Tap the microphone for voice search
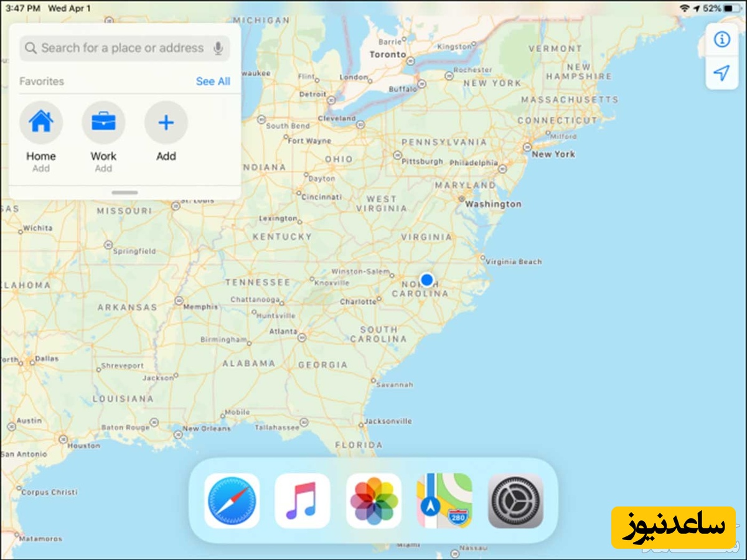747x560 pixels. click(x=218, y=48)
